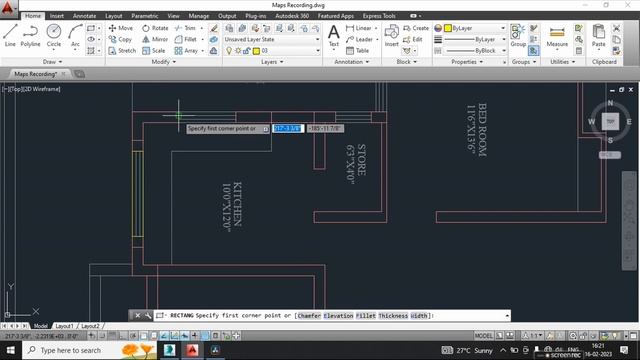Click the dynamic input X coordinate field
640x360 pixels.
tap(288, 128)
